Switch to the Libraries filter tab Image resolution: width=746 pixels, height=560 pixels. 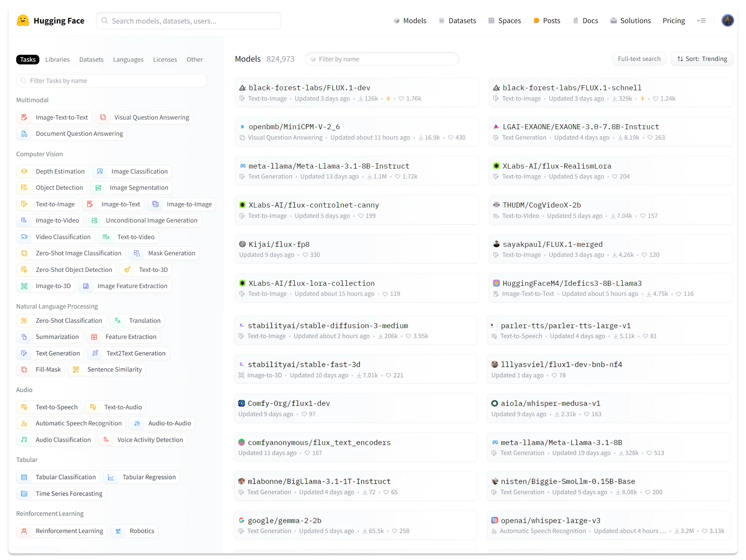click(x=57, y=59)
